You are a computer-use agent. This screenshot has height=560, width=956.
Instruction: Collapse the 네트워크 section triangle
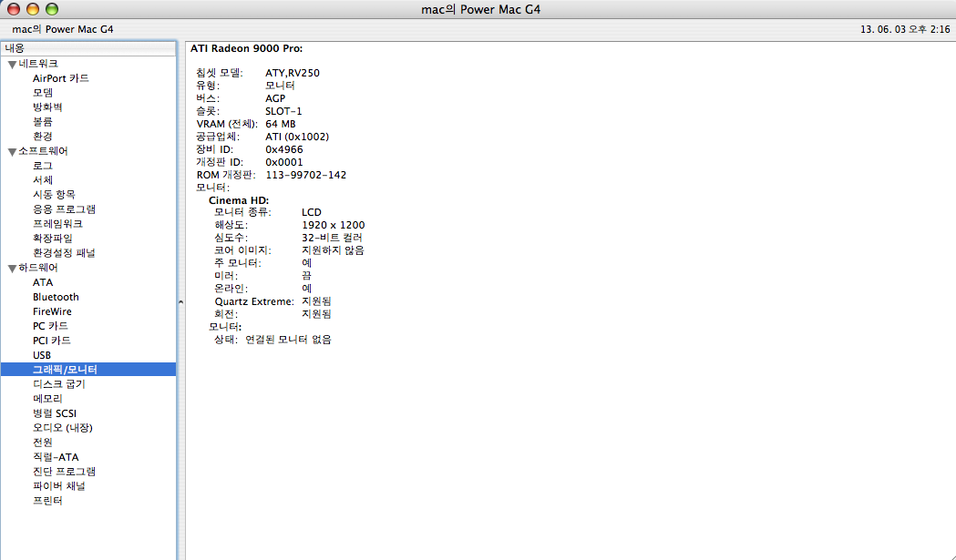[x=12, y=64]
